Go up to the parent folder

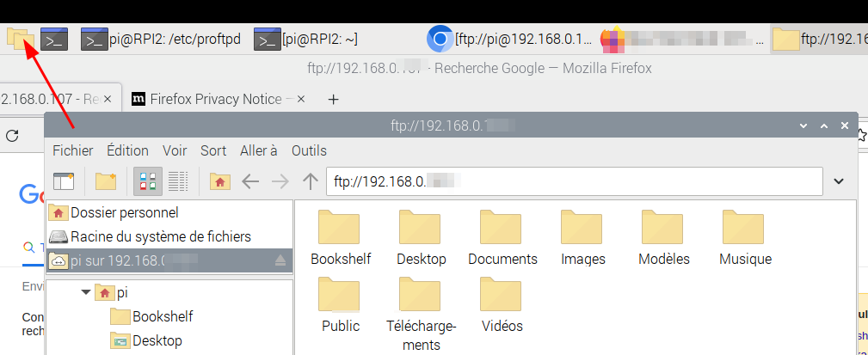(x=311, y=181)
